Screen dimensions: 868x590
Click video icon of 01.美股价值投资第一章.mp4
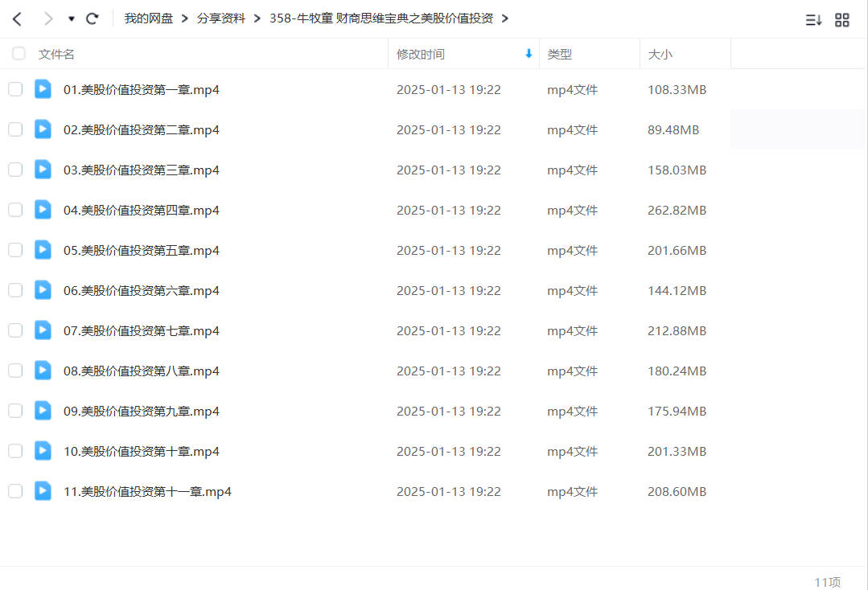[43, 89]
